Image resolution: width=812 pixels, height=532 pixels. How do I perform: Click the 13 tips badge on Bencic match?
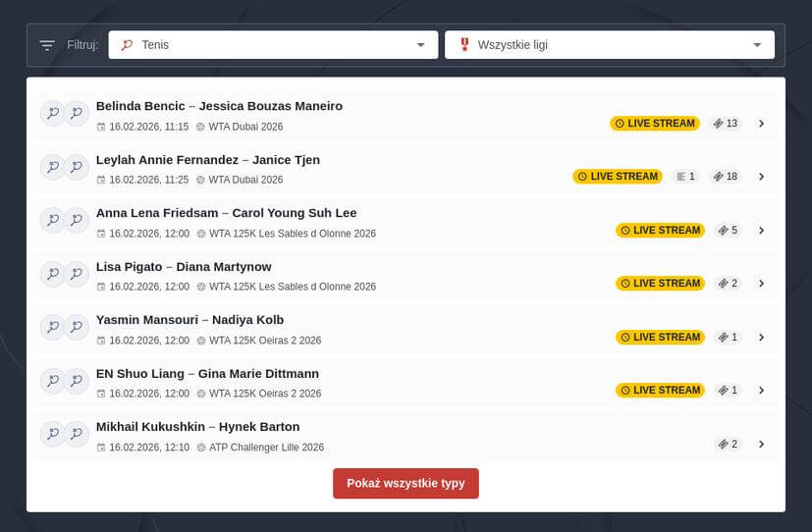point(726,124)
